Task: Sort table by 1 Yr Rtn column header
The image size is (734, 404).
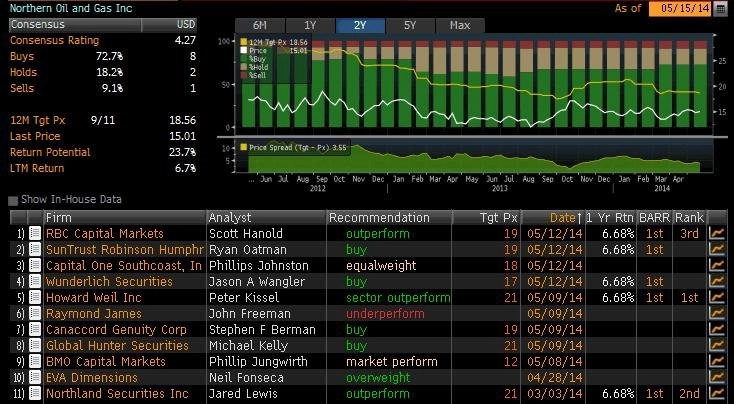Action: 610,218
